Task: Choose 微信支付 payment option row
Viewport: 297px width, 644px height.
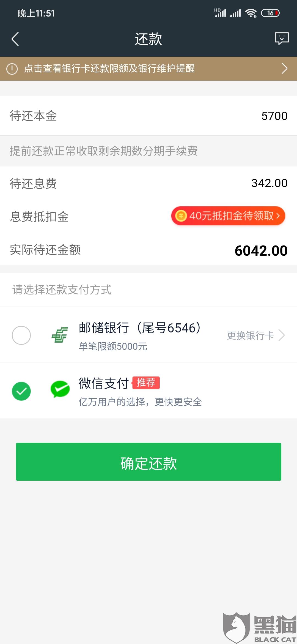Action: (148, 391)
